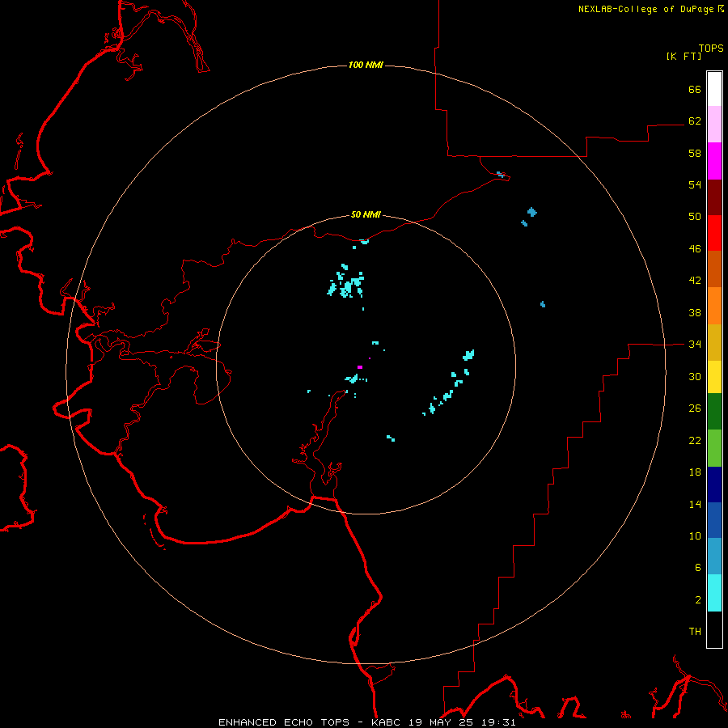This screenshot has height=728, width=728.
Task: Select the light pink legend color swatch
Action: click(x=714, y=124)
